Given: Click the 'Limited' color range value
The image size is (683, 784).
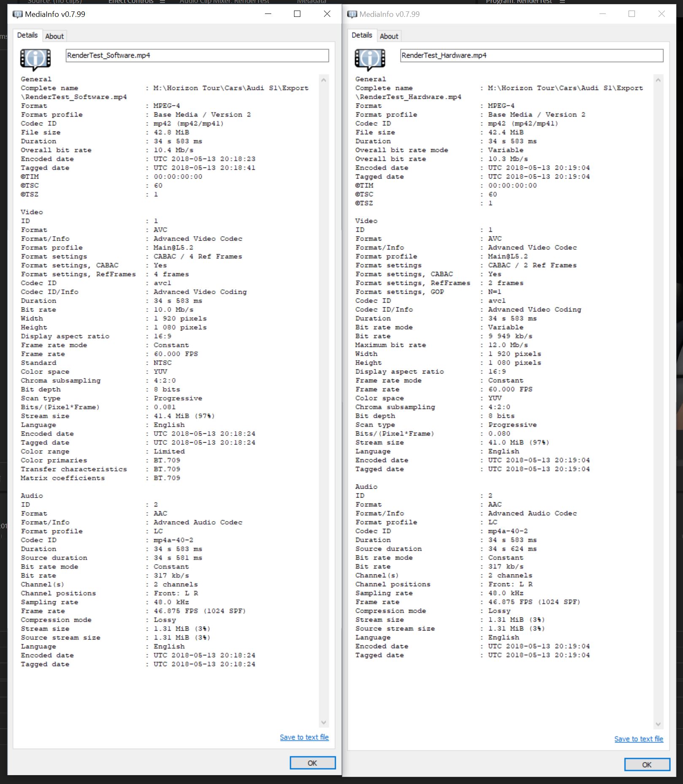Looking at the screenshot, I should coord(169,451).
